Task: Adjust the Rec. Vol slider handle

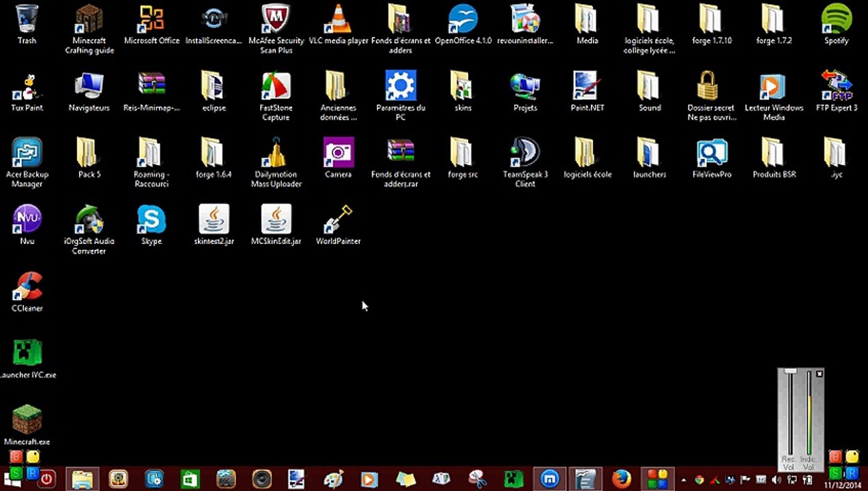Action: [790, 371]
